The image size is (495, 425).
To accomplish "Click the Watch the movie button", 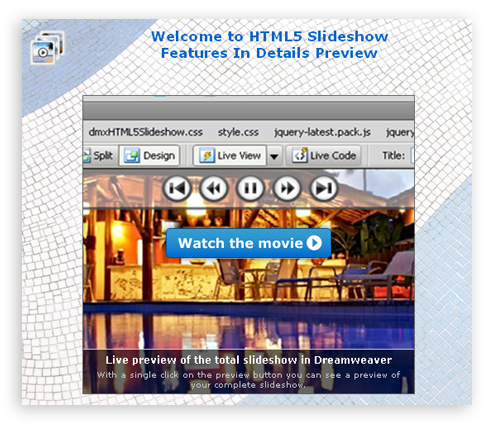I will pyautogui.click(x=249, y=243).
